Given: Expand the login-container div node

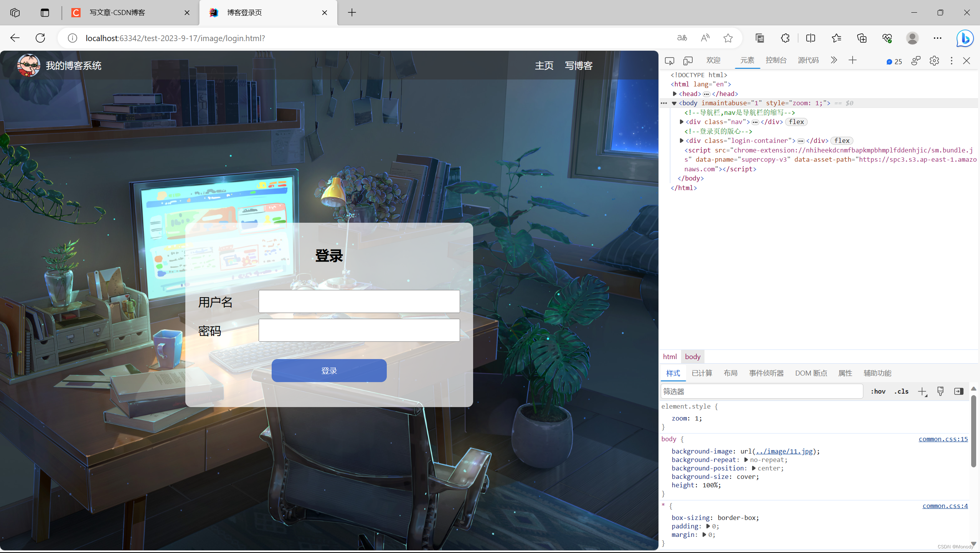Looking at the screenshot, I should [681, 141].
